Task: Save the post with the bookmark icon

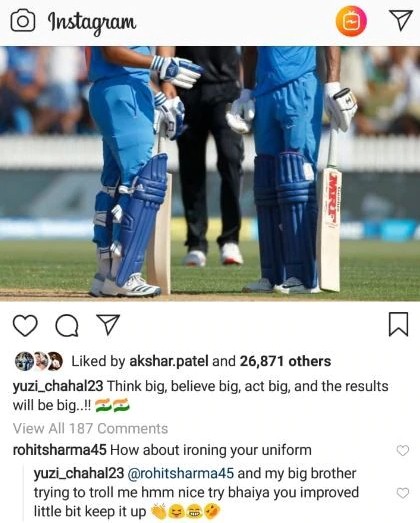Action: tap(399, 324)
